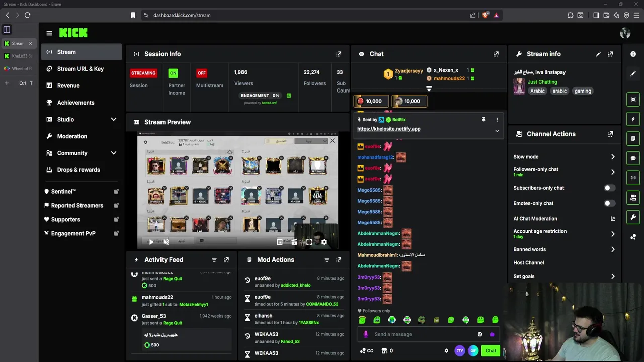
Task: Click the wrench icon in right sidebar
Action: tap(633, 217)
